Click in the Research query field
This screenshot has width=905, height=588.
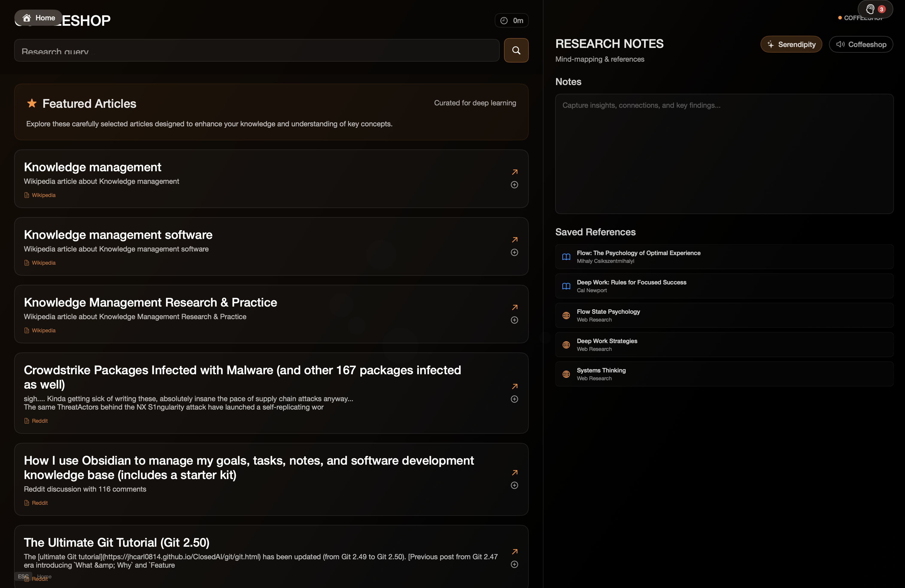click(257, 51)
